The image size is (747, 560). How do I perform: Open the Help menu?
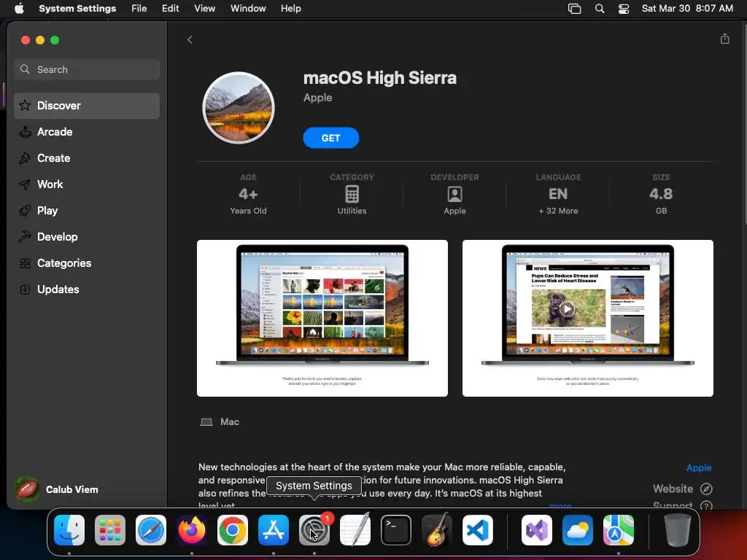coord(290,9)
